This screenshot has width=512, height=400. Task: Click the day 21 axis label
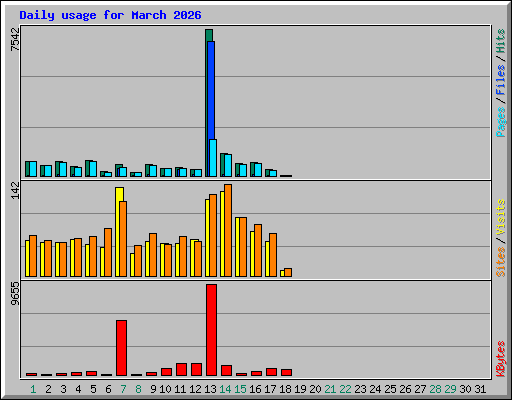(x=330, y=389)
